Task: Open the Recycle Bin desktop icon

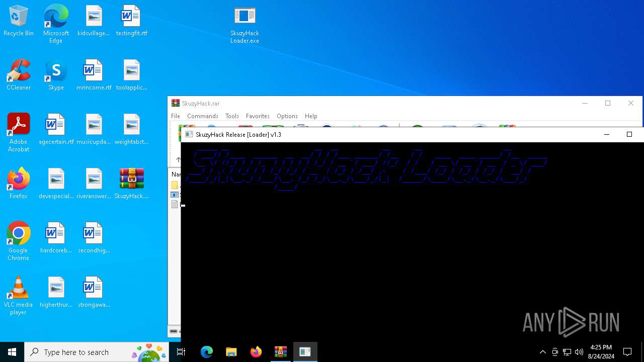Action: (x=19, y=21)
